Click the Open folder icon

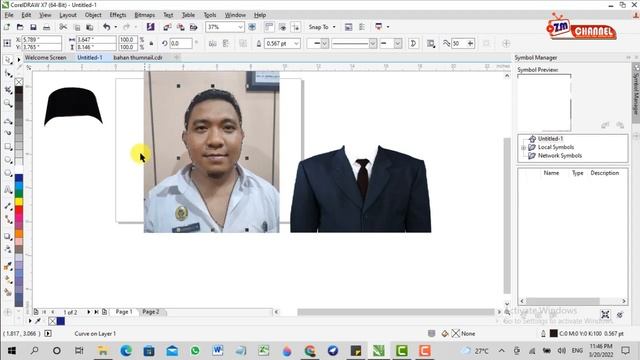(20, 27)
